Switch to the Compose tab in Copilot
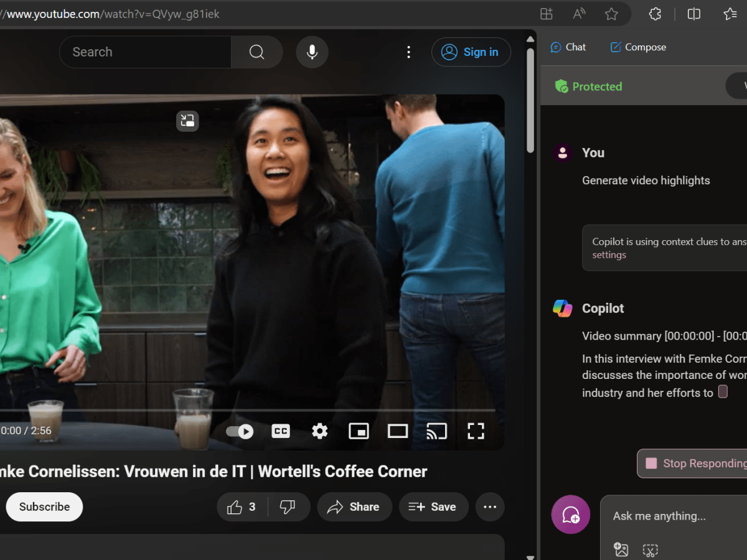Screen dimensions: 747x560 point(637,47)
